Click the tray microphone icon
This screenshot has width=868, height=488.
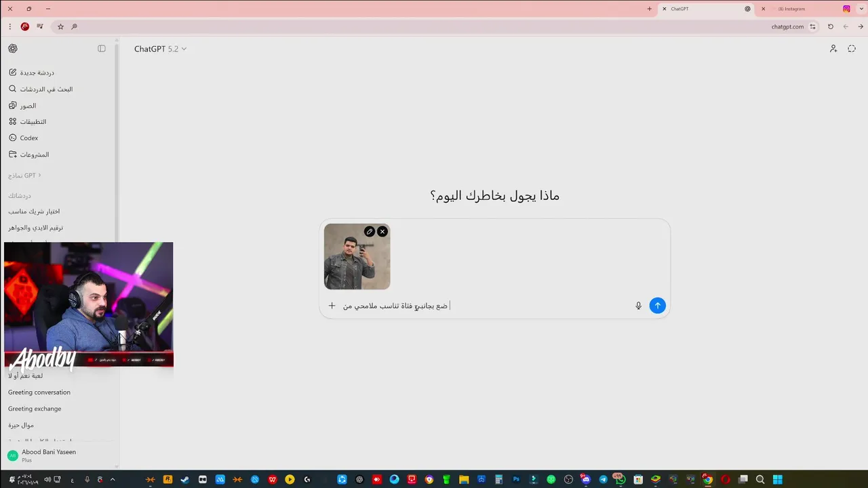[87, 479]
